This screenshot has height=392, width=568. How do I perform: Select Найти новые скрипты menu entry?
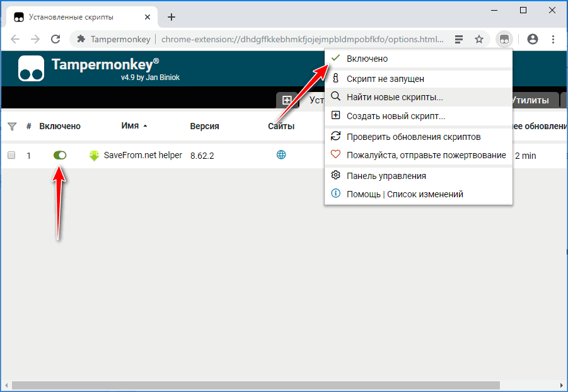[x=419, y=97]
